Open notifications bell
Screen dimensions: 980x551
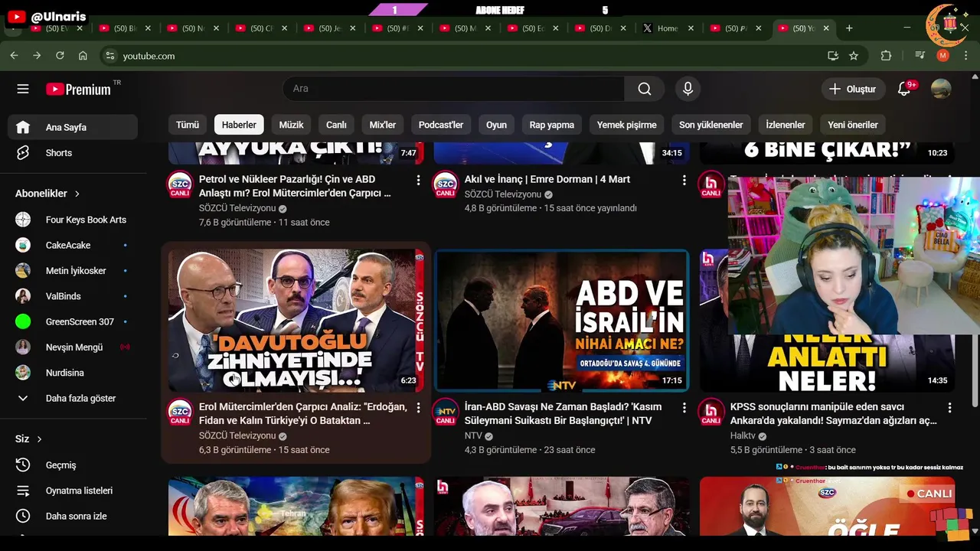pyautogui.click(x=903, y=89)
